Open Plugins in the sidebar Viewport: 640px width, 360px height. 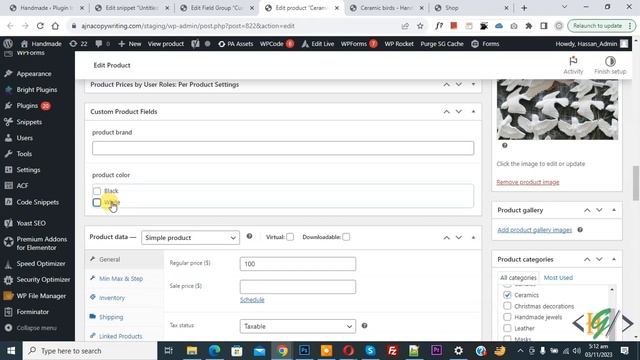tap(27, 106)
